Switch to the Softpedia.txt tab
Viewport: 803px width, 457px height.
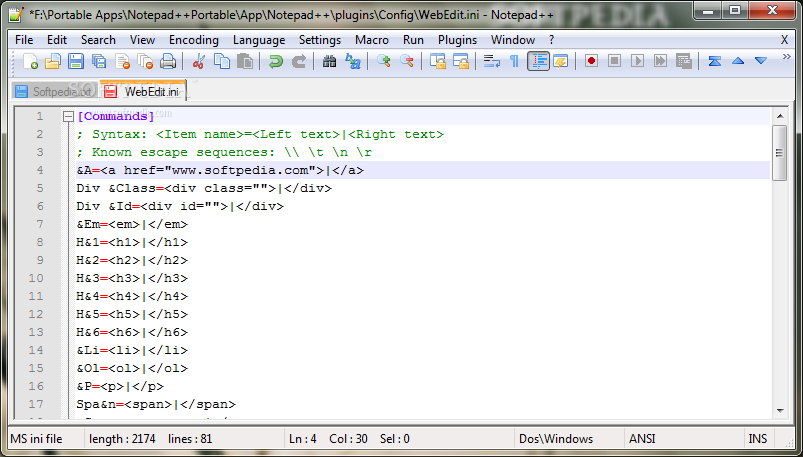tap(55, 92)
